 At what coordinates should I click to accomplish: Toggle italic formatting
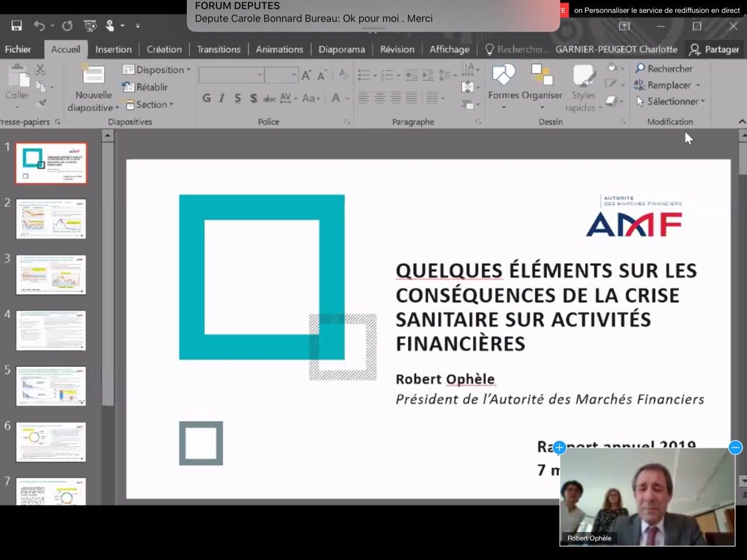coord(222,98)
